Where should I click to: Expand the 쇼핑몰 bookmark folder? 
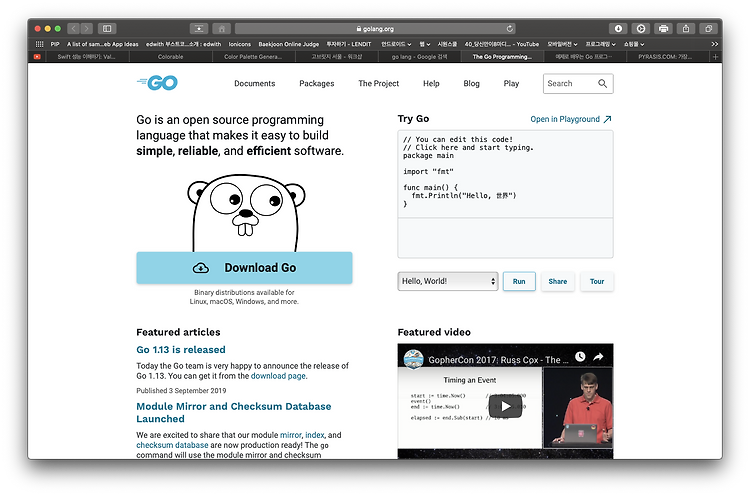pyautogui.click(x=634, y=44)
